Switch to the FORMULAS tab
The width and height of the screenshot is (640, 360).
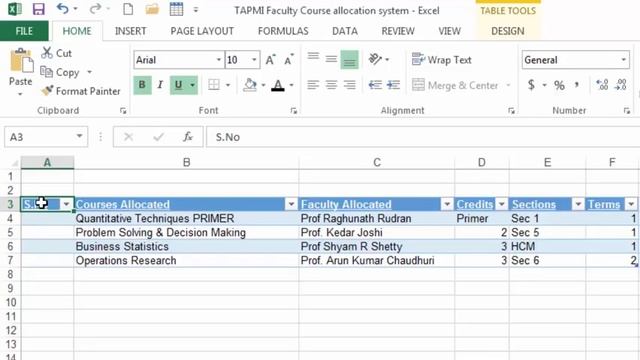[x=283, y=31]
